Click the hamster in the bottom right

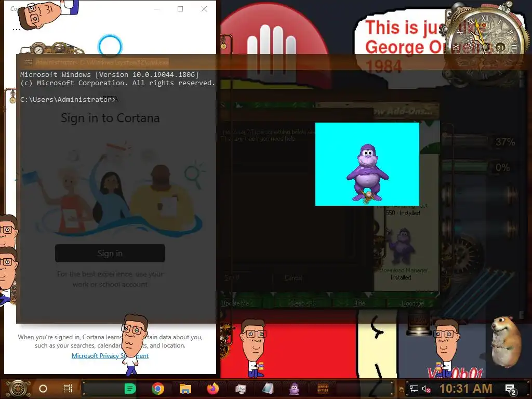[507, 342]
